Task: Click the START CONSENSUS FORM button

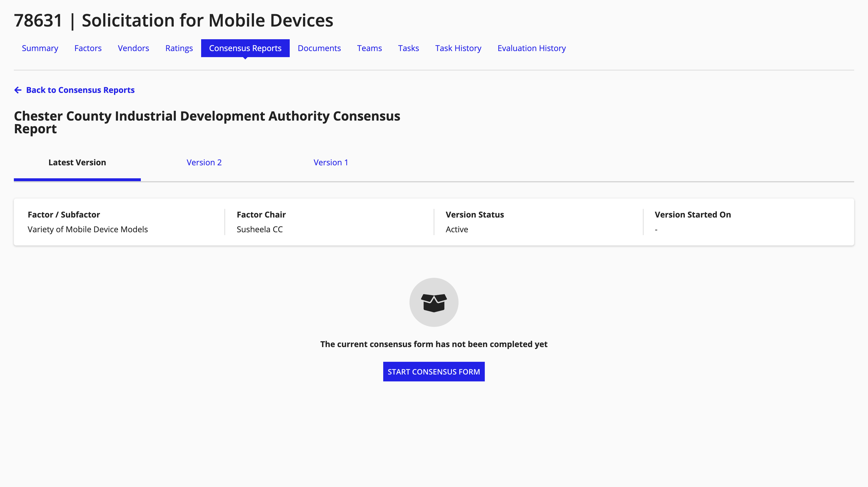Action: [x=434, y=371]
